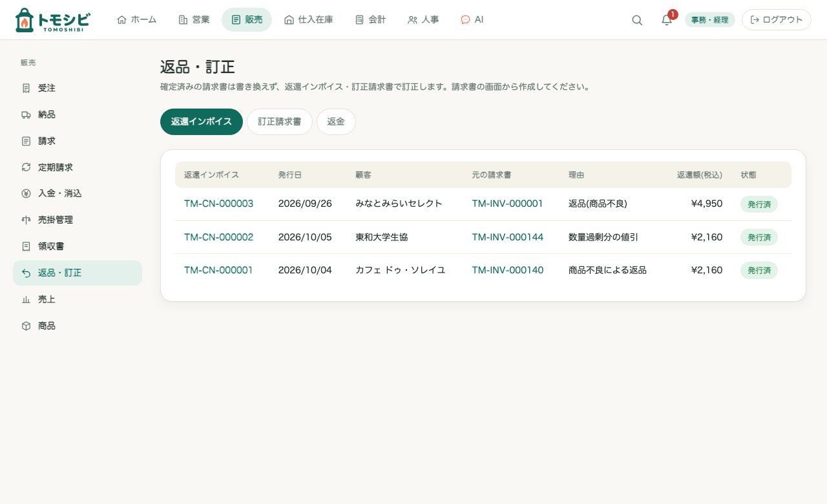Click the reason 商品不良による返品
This screenshot has height=504, width=827.
[x=607, y=270]
